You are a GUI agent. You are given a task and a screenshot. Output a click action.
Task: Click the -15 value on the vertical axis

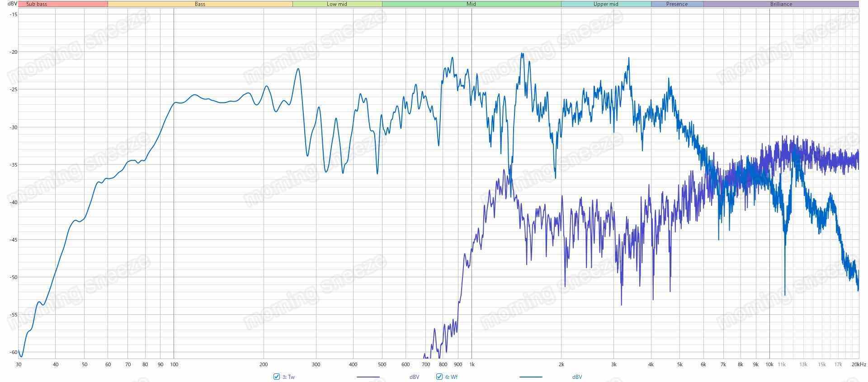point(14,14)
